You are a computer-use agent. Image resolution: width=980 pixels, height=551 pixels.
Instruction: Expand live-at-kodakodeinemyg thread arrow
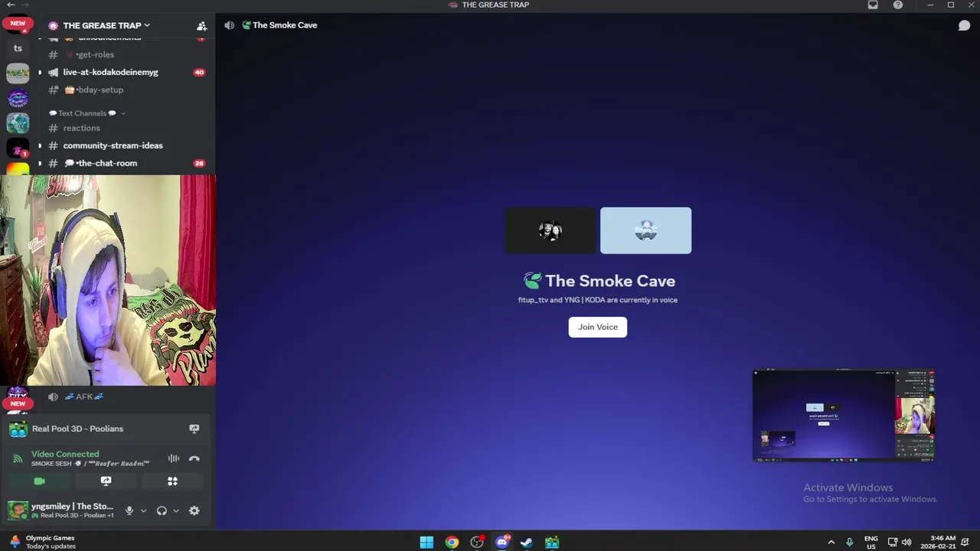click(x=40, y=72)
